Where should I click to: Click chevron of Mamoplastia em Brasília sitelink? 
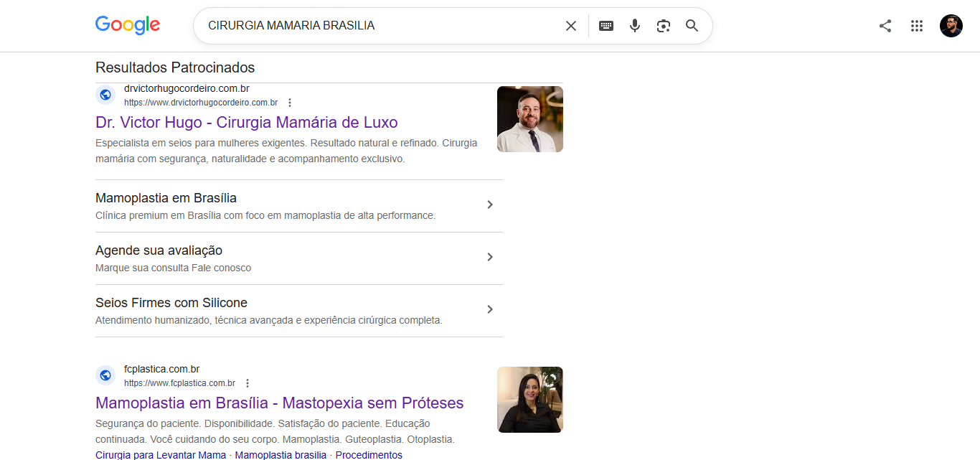coord(490,205)
